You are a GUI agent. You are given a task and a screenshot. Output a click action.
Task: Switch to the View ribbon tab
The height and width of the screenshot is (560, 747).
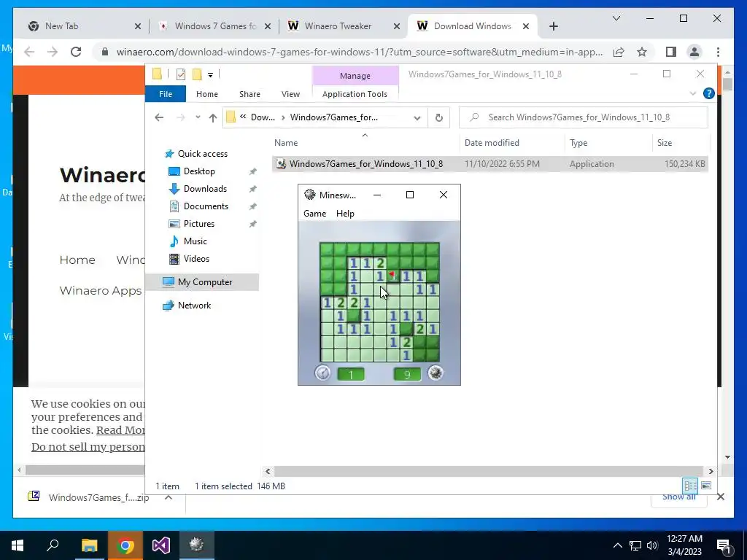[x=290, y=94]
